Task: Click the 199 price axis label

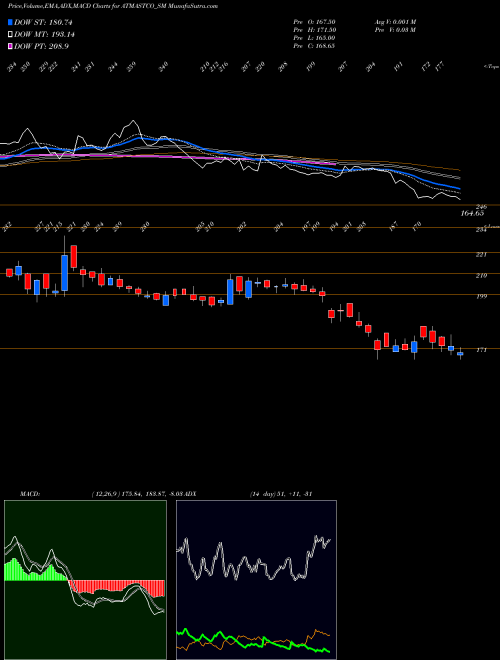Action: coord(481,296)
